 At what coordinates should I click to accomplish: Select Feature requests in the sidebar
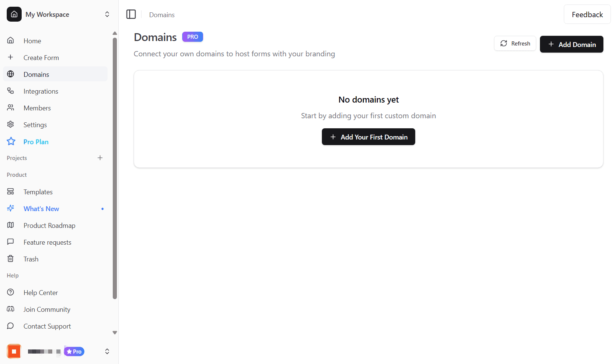pyautogui.click(x=47, y=242)
